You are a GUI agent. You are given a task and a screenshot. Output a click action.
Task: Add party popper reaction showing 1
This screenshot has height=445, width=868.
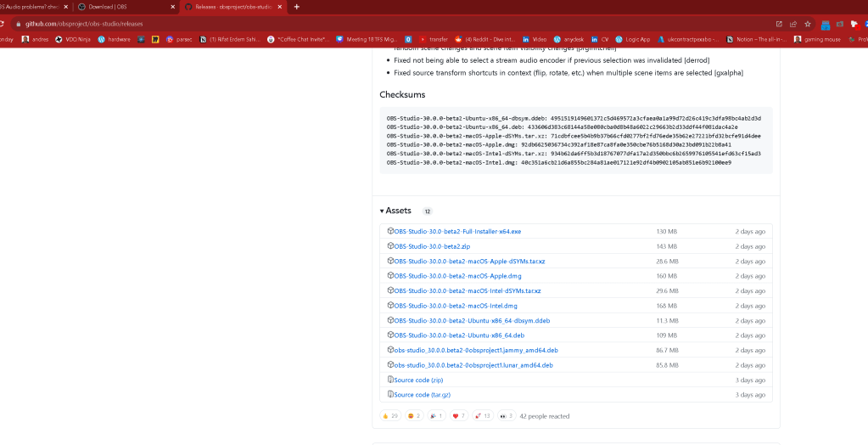(437, 415)
